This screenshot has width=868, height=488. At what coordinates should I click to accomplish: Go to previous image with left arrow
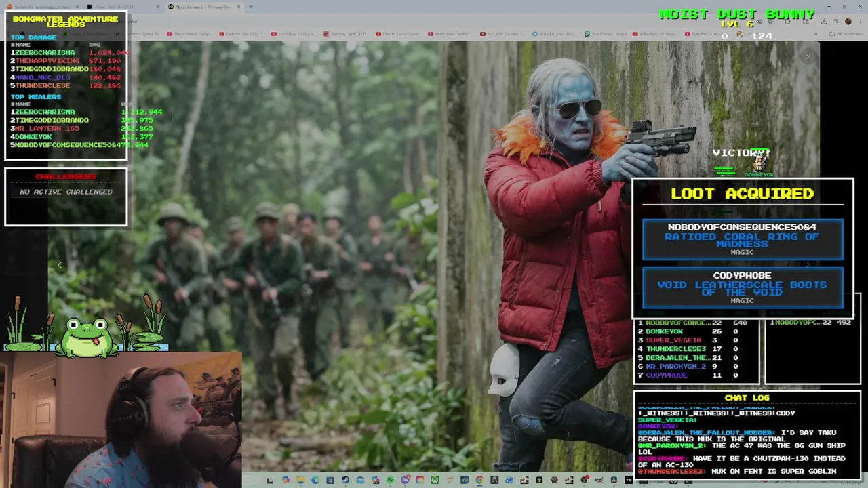tap(60, 265)
